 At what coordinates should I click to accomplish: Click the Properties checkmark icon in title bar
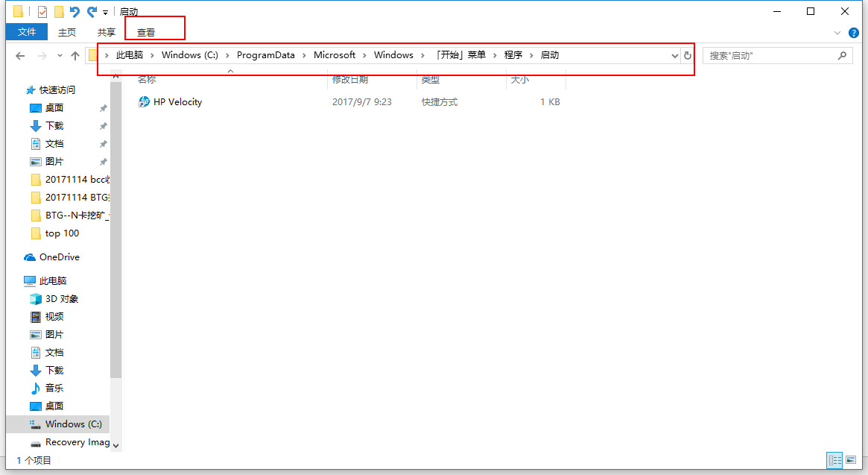[42, 12]
